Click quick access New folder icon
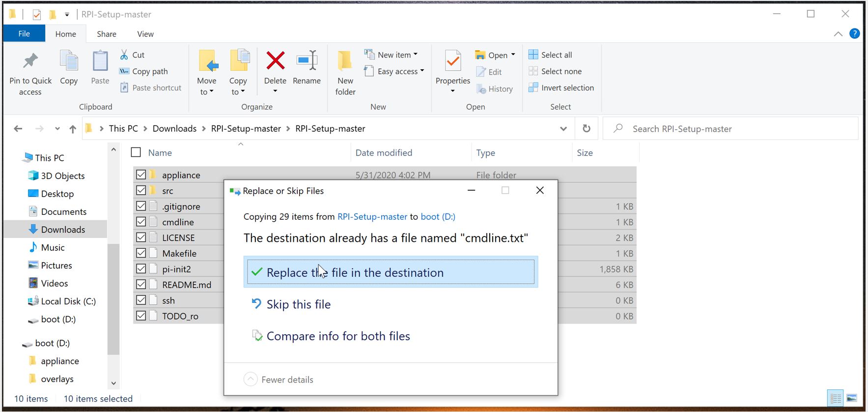Image resolution: width=868 pixels, height=412 pixels. click(x=53, y=15)
